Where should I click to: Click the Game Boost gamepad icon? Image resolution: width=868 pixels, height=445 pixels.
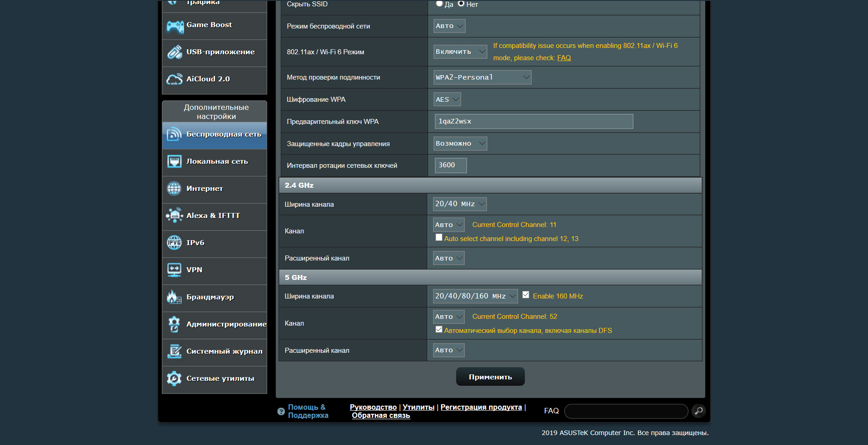pos(175,27)
